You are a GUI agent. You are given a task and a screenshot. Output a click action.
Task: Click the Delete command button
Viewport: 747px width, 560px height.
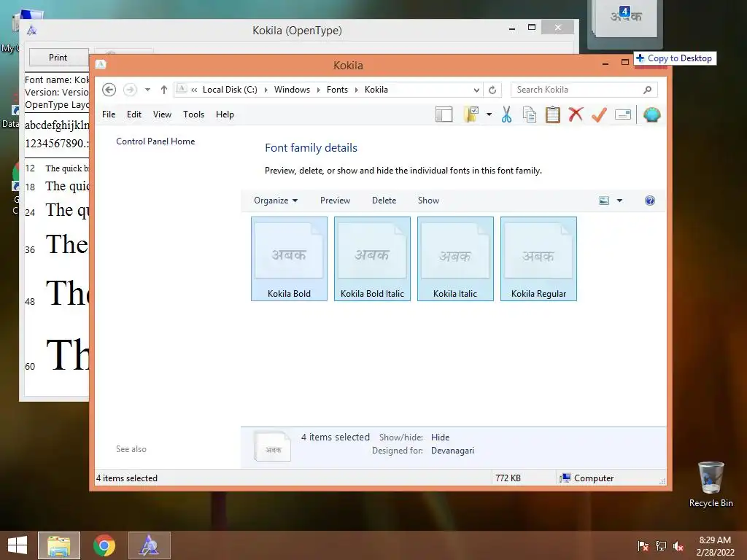coord(384,201)
